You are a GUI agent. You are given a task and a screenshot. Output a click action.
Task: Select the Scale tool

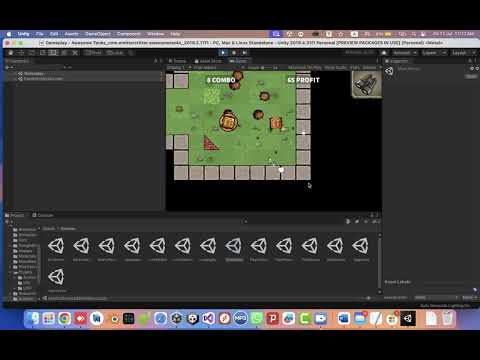(42, 53)
